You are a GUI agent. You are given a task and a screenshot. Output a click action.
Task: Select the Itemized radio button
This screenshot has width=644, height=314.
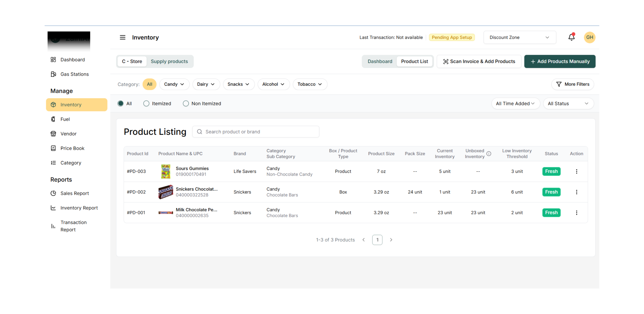tap(146, 104)
